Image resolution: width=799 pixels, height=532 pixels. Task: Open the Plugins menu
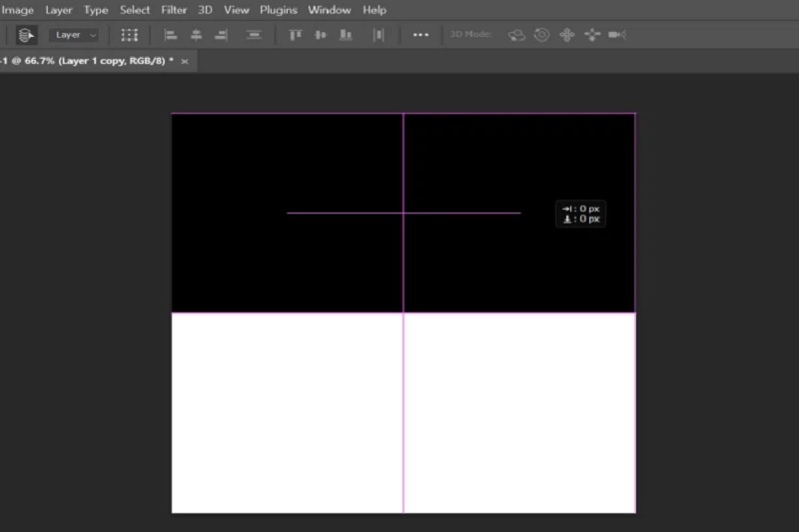(x=279, y=10)
